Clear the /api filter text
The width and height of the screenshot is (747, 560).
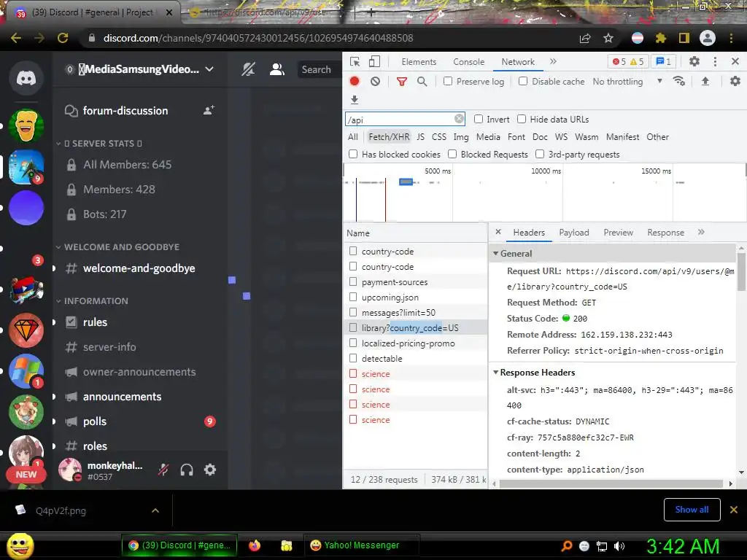pos(459,119)
